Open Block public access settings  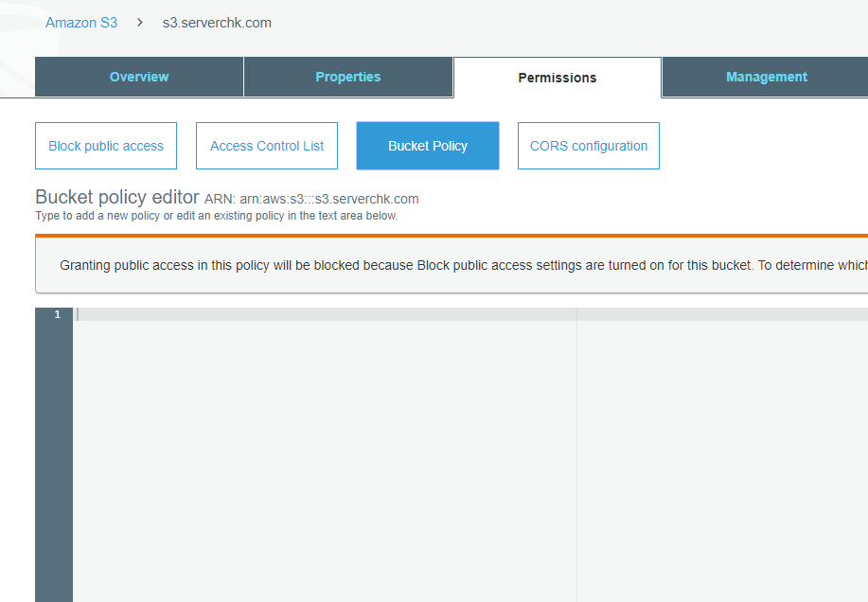106,146
